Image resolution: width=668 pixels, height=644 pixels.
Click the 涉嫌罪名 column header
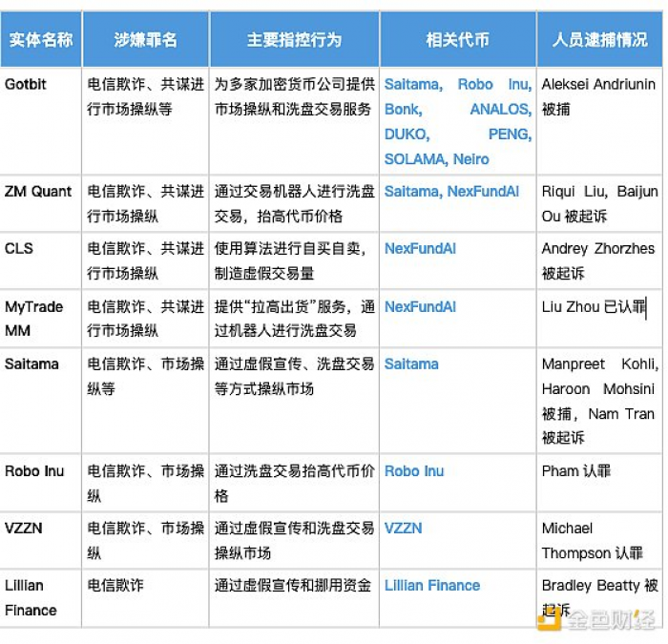(x=145, y=40)
